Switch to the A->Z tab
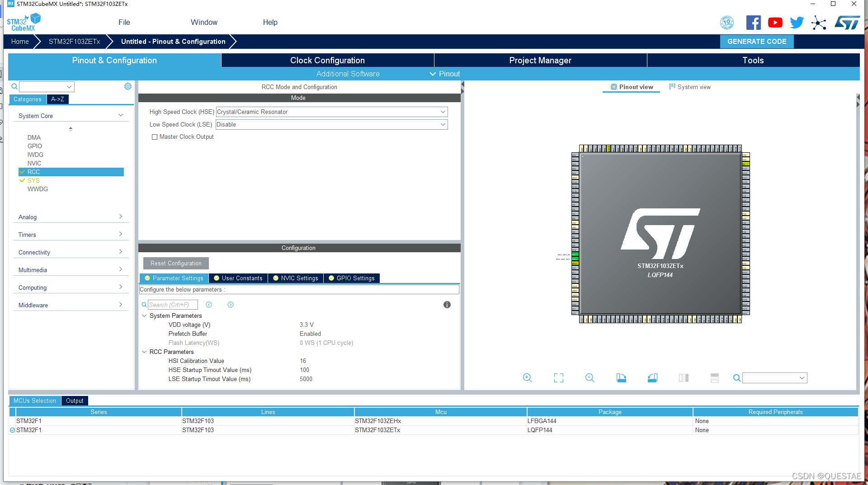 point(57,99)
